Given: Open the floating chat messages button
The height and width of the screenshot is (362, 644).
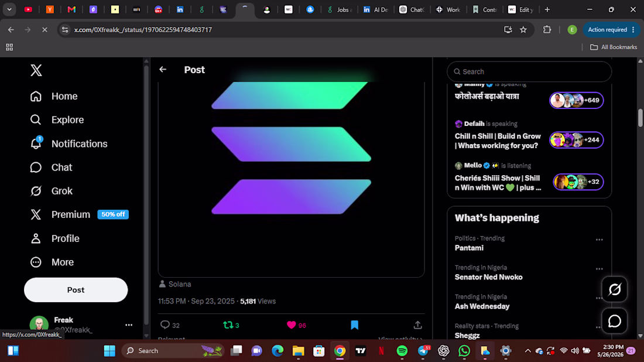Looking at the screenshot, I should [614, 320].
